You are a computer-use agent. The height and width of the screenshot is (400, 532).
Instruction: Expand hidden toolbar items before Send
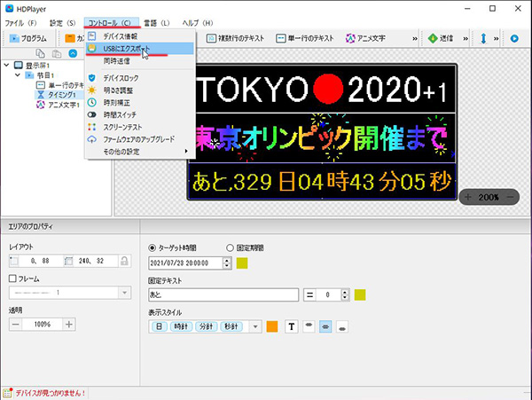click(415, 38)
